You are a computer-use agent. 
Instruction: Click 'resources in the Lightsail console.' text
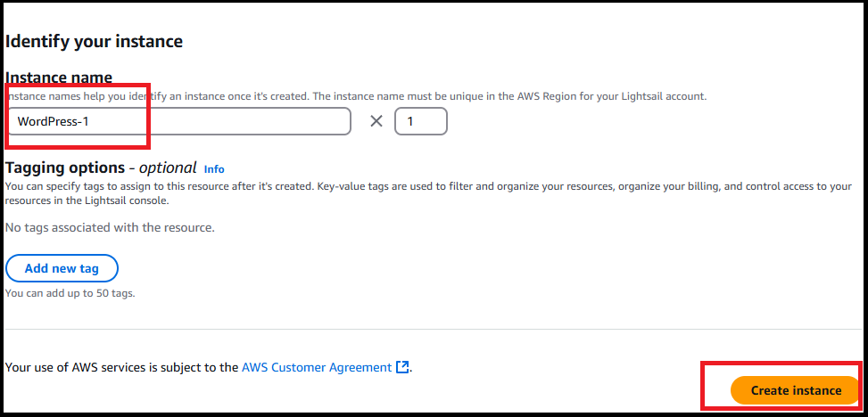[x=87, y=202]
